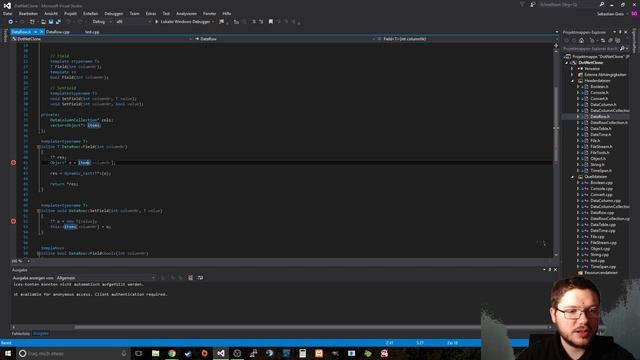Click the Open File toolbar icon
This screenshot has width=640, height=360.
pyautogui.click(x=43, y=22)
